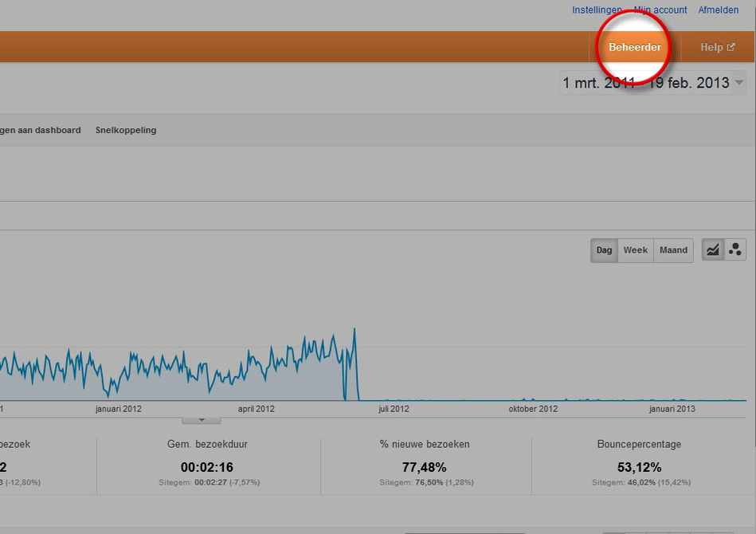Select the Week interval toggle
This screenshot has height=534, width=756.
635,250
